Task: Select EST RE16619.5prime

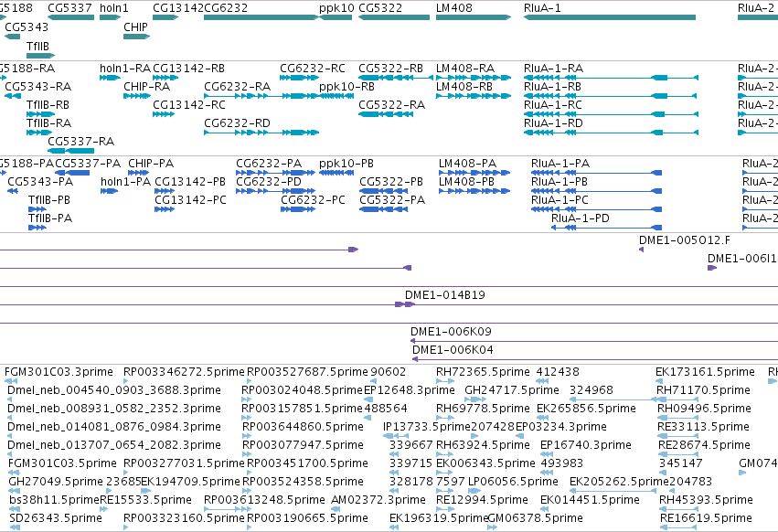Action: tap(706, 518)
